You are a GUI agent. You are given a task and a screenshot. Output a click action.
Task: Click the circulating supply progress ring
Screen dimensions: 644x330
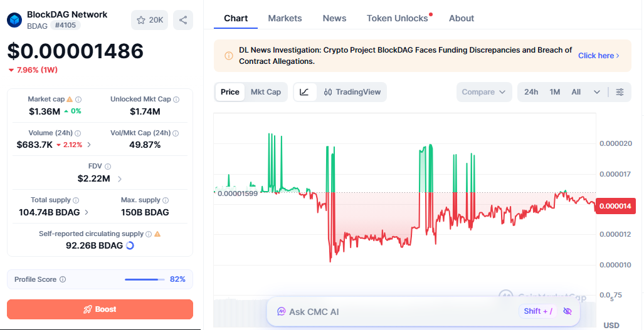tap(129, 245)
